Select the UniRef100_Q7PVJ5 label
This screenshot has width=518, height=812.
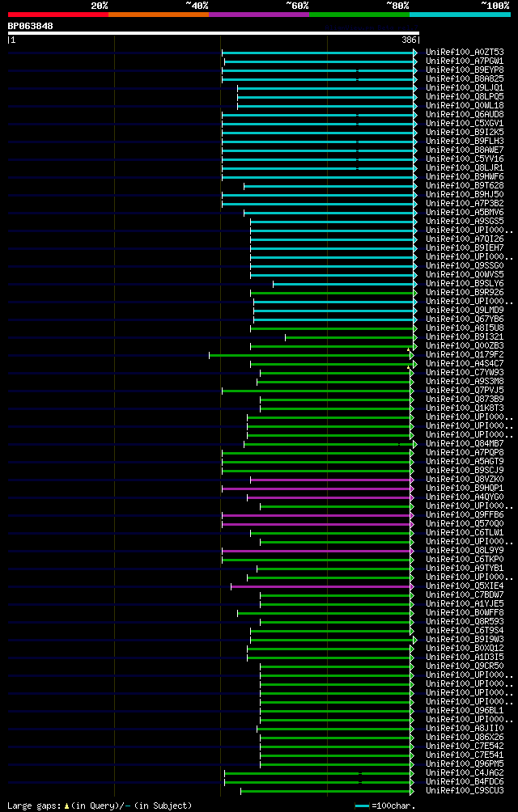pyautogui.click(x=465, y=390)
